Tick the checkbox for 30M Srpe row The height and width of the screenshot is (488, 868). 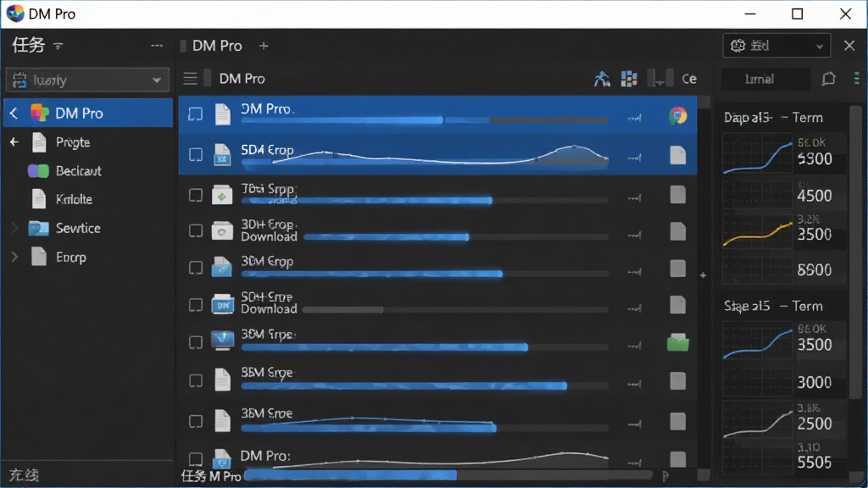[x=196, y=342]
